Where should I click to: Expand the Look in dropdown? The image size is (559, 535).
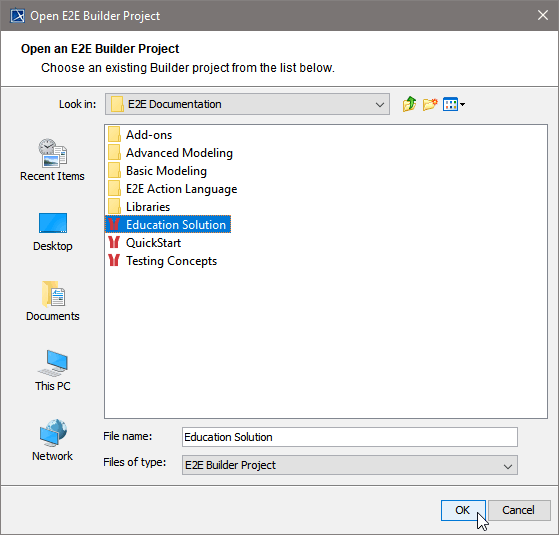tap(247, 104)
